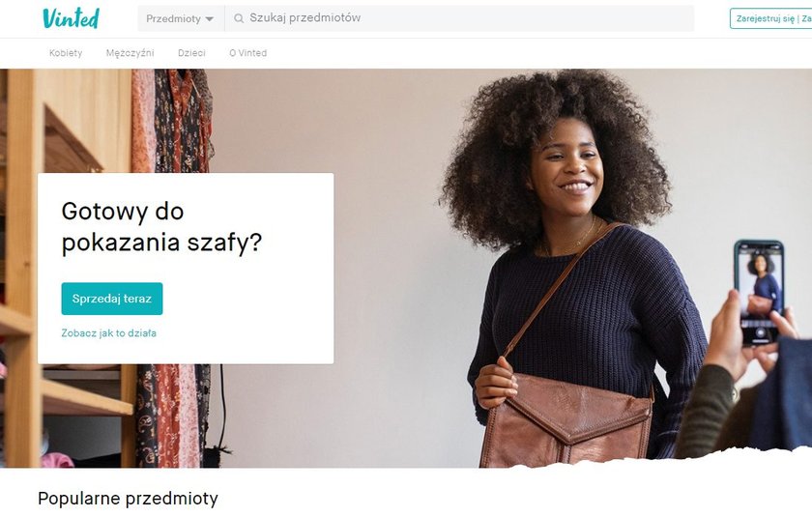Click the smartphone in the hero image
Image resolution: width=812 pixels, height=517 pixels.
tap(759, 293)
